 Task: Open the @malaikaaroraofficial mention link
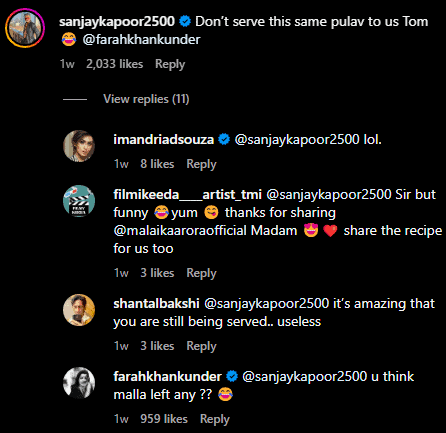[x=205, y=231]
